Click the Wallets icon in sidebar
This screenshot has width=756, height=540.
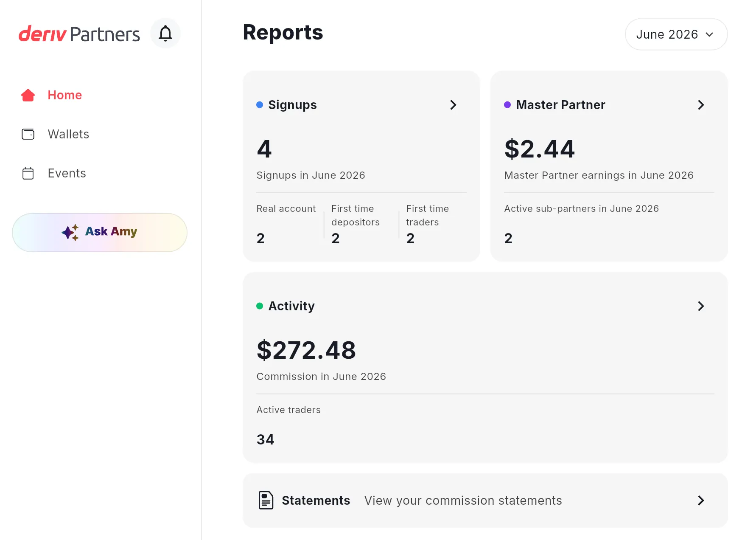pyautogui.click(x=28, y=134)
